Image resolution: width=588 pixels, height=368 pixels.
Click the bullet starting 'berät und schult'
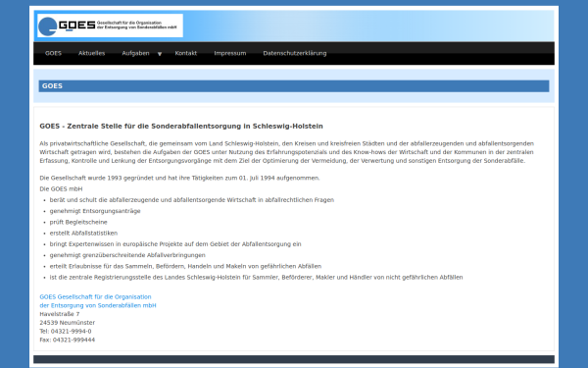tap(192, 200)
